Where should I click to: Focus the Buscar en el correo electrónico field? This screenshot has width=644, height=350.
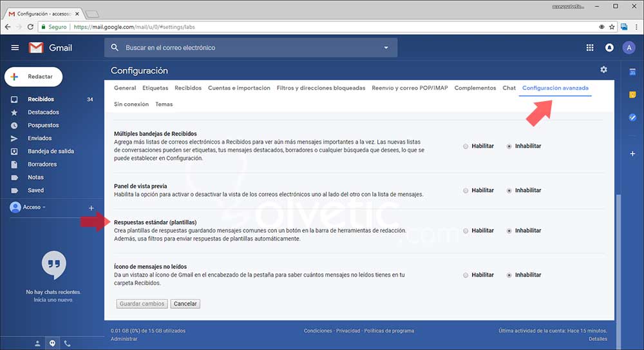251,48
